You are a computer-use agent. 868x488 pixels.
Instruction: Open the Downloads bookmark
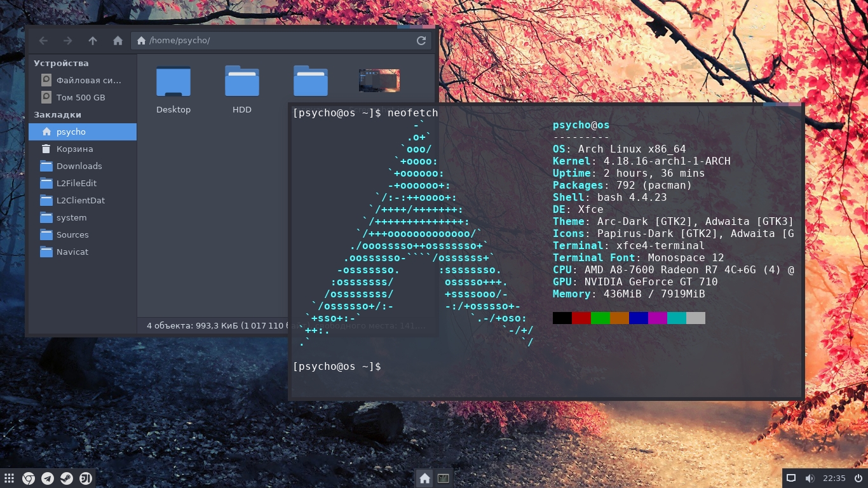tap(79, 166)
